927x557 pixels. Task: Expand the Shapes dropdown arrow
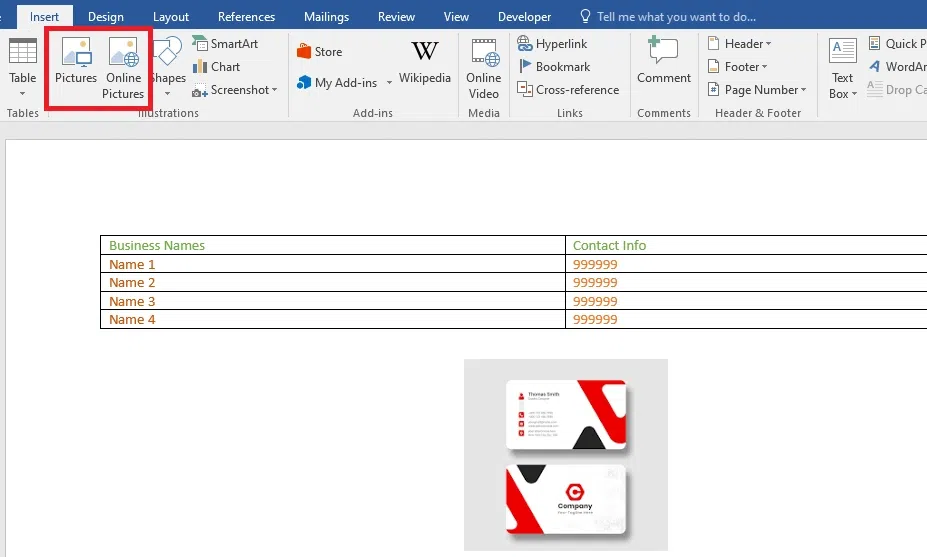click(x=167, y=94)
